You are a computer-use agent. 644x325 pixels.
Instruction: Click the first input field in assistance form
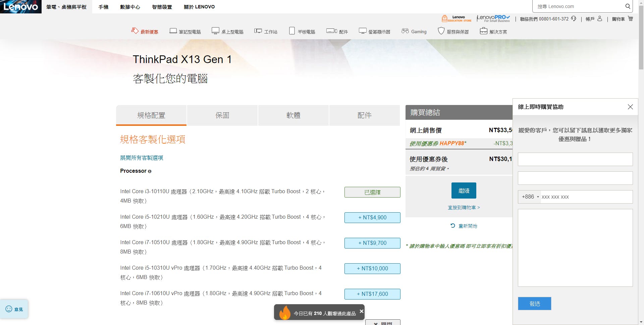click(x=575, y=159)
